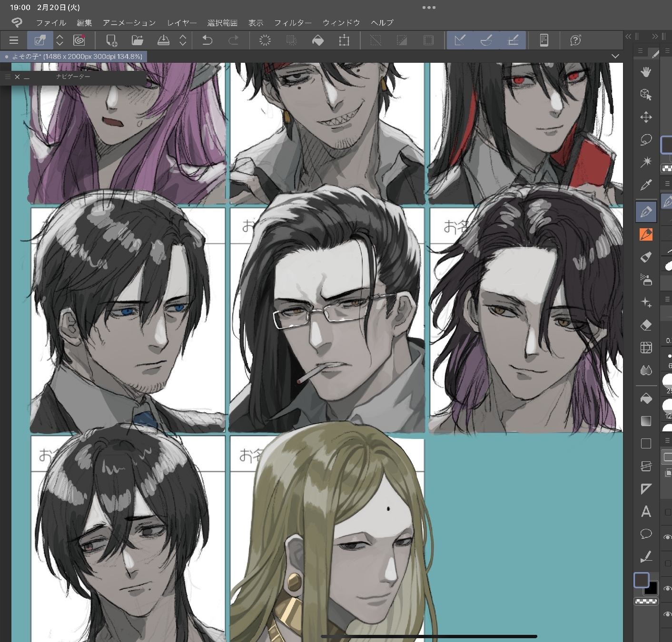Click the hamburger menu button in command bar
The width and height of the screenshot is (672, 642).
point(14,40)
